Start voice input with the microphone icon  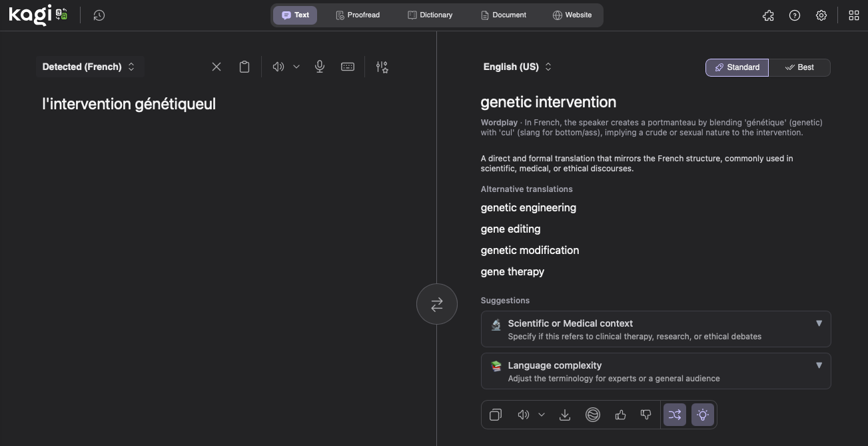(320, 67)
